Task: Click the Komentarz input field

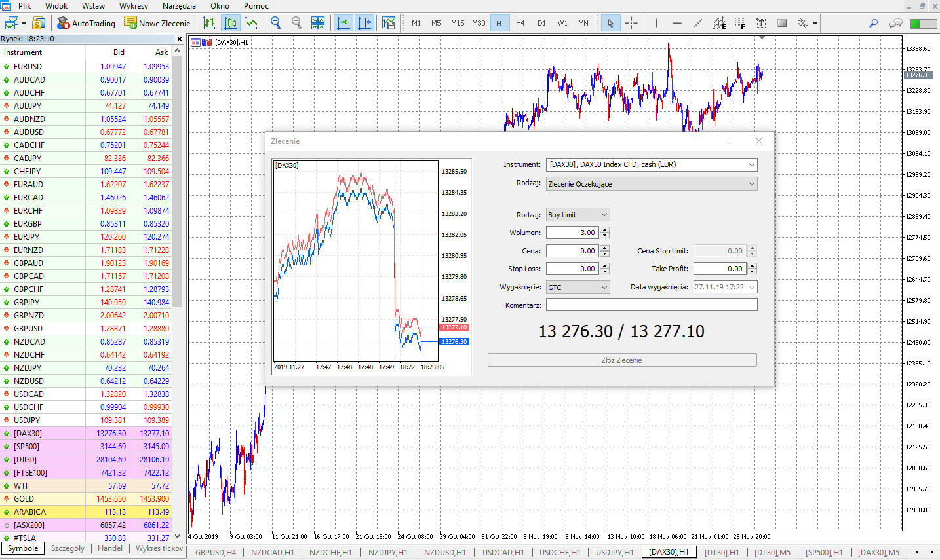Action: pos(652,305)
